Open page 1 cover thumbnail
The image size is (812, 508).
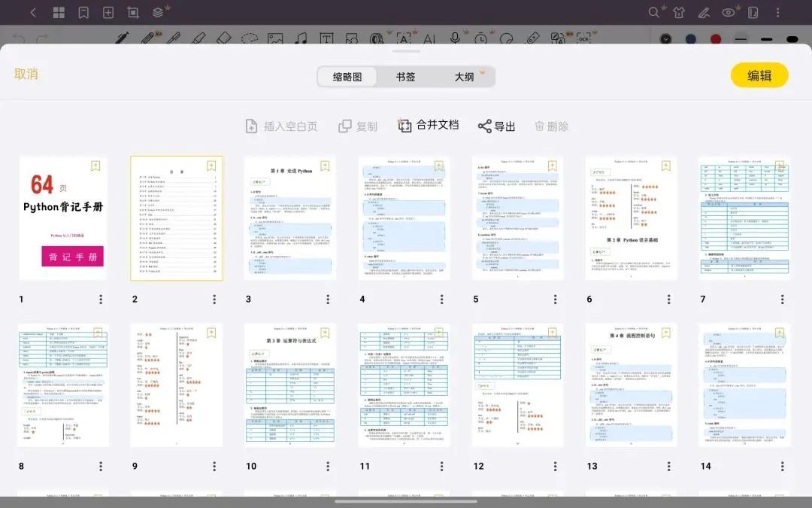[x=63, y=218]
